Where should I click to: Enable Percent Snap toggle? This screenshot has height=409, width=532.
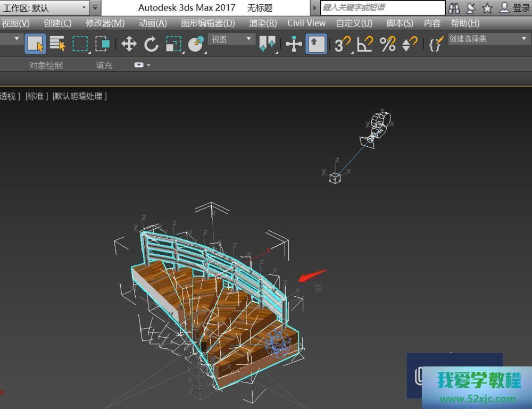pos(388,44)
